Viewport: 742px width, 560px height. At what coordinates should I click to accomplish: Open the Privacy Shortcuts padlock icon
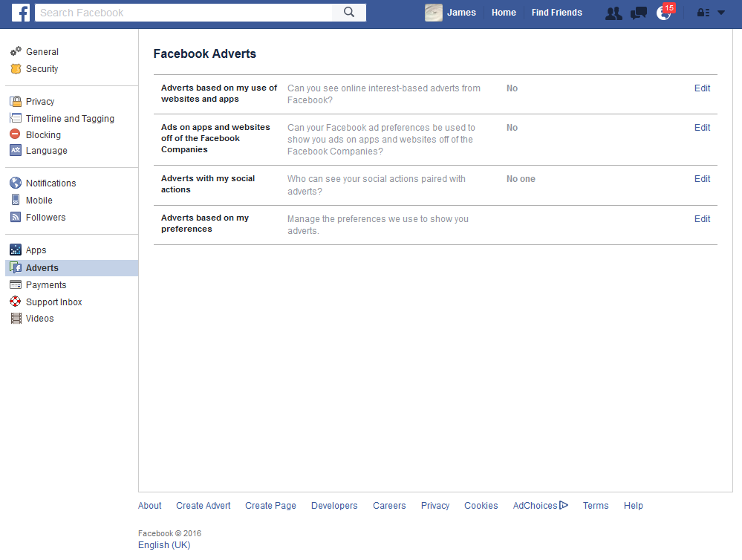click(703, 12)
